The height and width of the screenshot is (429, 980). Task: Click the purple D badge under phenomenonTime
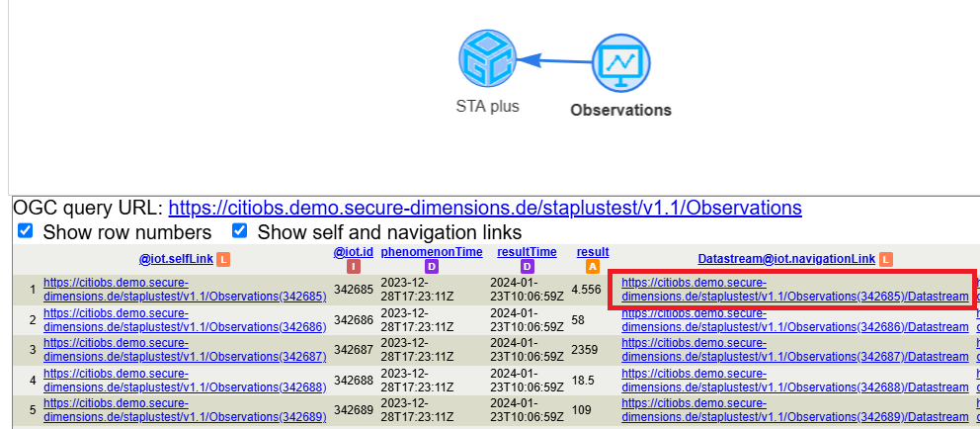431,266
